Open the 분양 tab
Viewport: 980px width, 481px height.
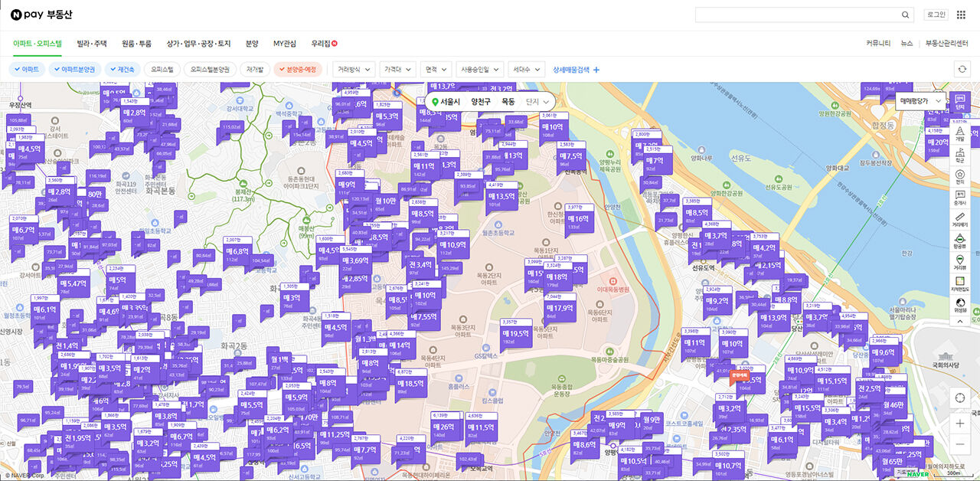(x=252, y=44)
